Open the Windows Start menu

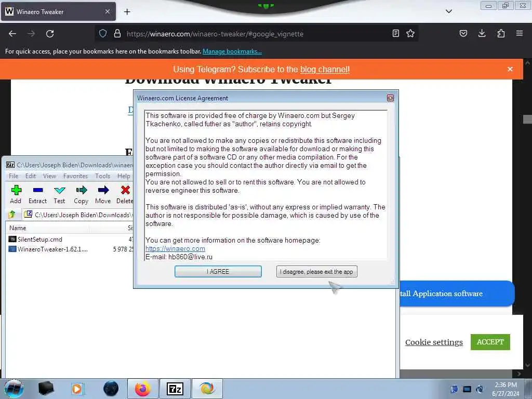[x=14, y=389]
